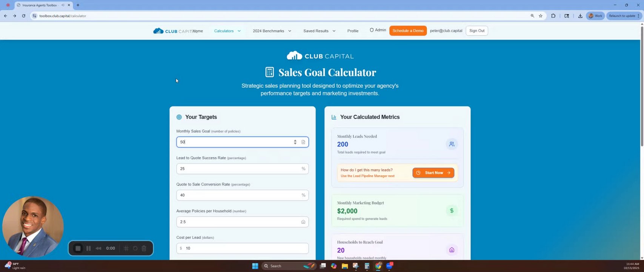
Task: Click the Start Now button
Action: click(x=433, y=173)
